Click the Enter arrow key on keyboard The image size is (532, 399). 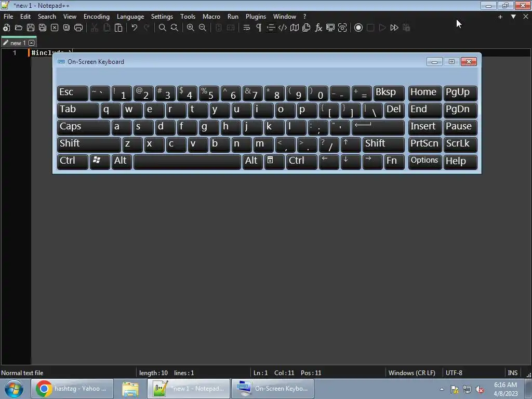click(378, 127)
